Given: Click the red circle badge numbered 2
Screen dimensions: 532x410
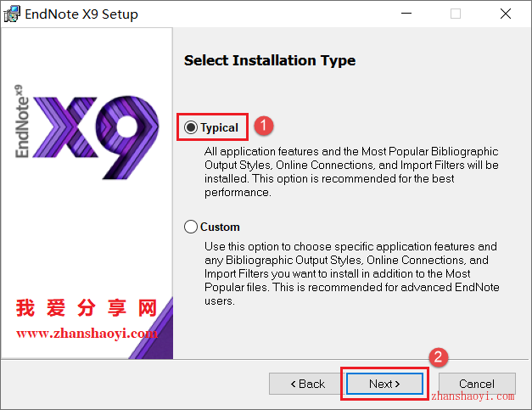Looking at the screenshot, I should point(439,357).
